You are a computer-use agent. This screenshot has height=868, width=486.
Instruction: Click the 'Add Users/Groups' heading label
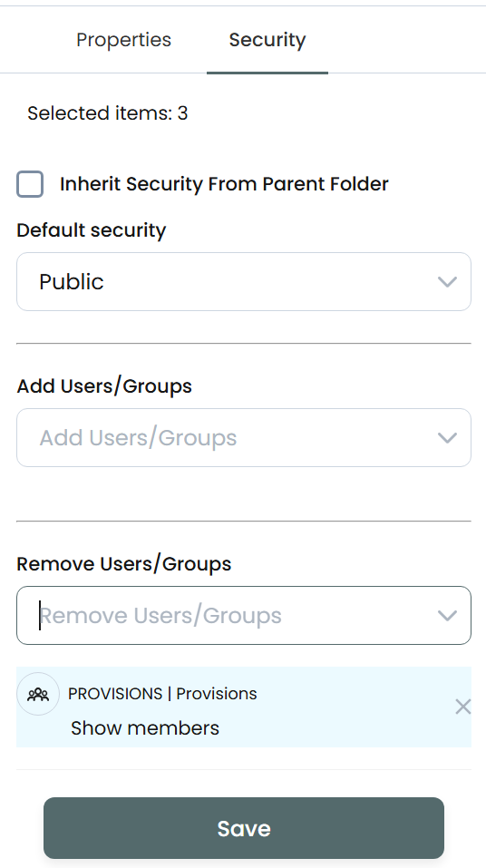pyautogui.click(x=104, y=386)
